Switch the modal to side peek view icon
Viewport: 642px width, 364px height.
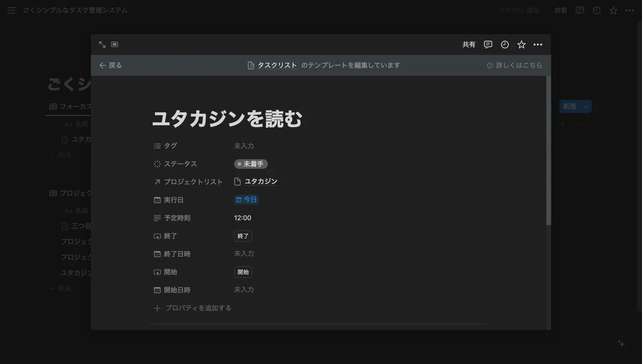(x=114, y=44)
